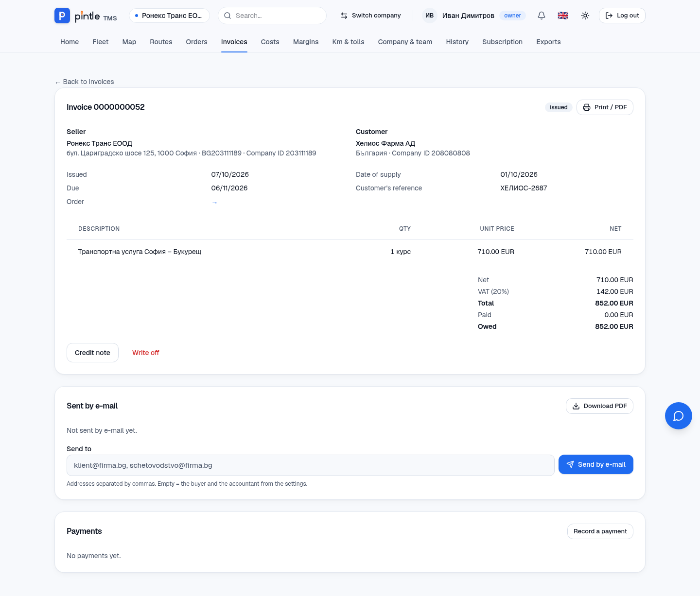Viewport: 700px width, 596px height.
Task: Switch to the Exports tab
Action: (548, 42)
